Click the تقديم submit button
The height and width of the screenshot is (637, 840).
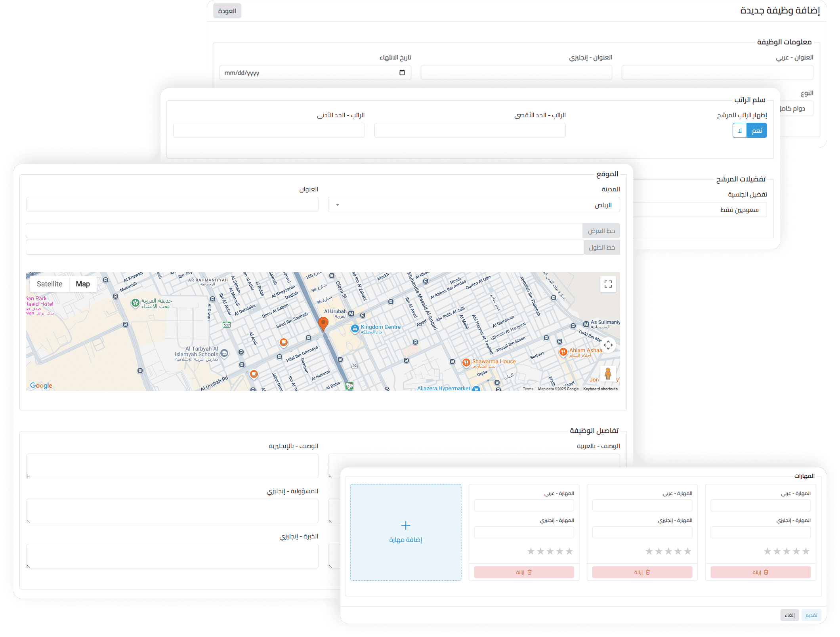click(x=811, y=615)
